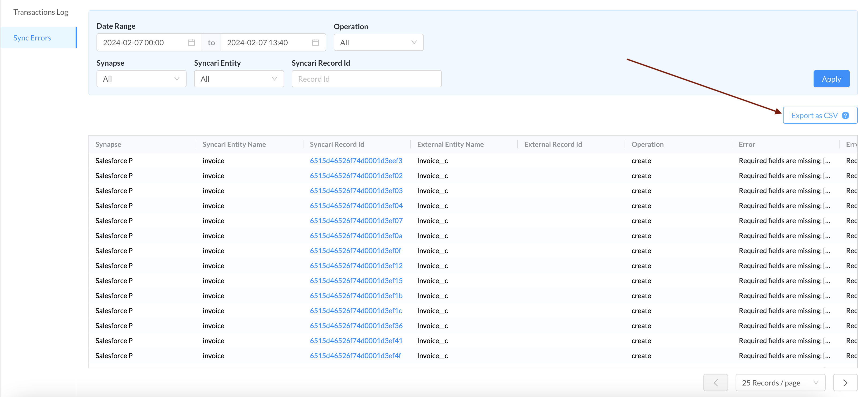Click create operation in the d3ef15 row
The height and width of the screenshot is (397, 868).
(x=641, y=280)
